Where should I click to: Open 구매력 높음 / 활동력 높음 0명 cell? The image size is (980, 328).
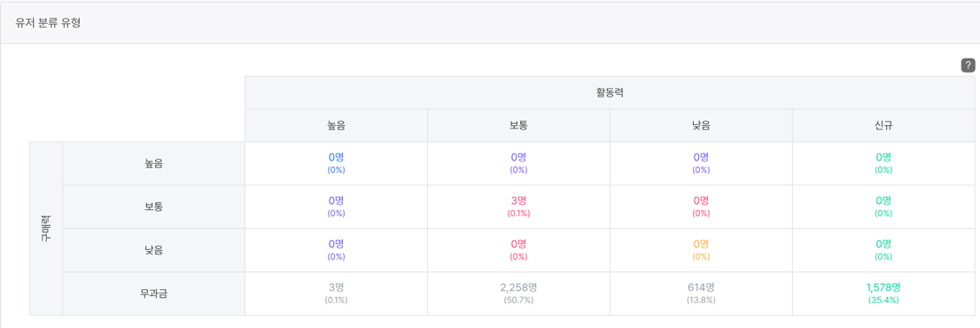336,164
